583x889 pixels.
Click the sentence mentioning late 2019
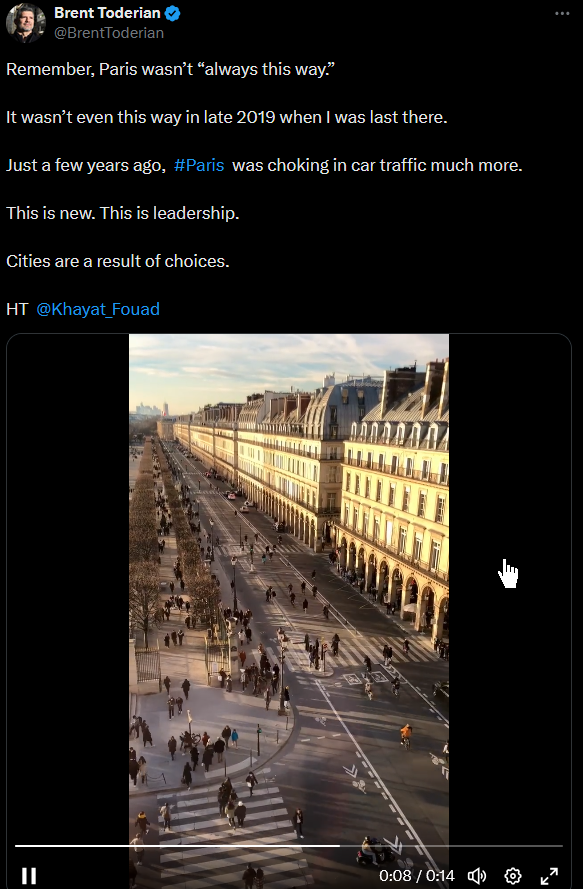coord(227,117)
